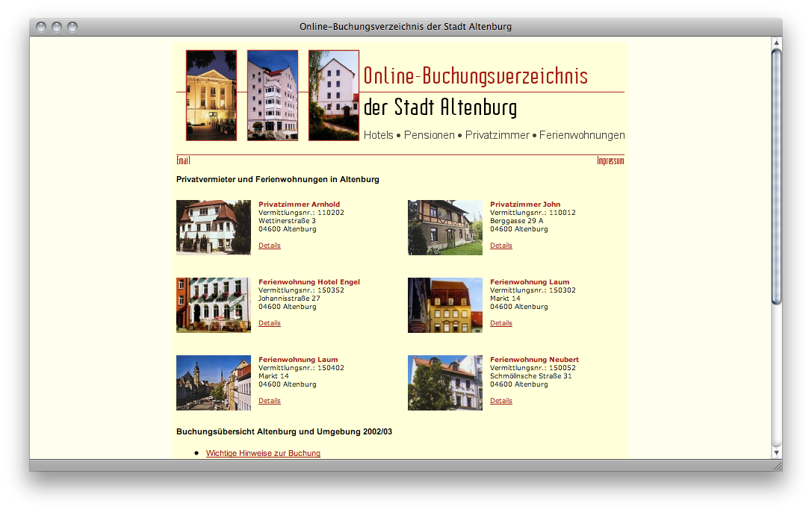Click the Privatzimmer Arnhold title
Screen dimensions: 812x512
click(299, 204)
